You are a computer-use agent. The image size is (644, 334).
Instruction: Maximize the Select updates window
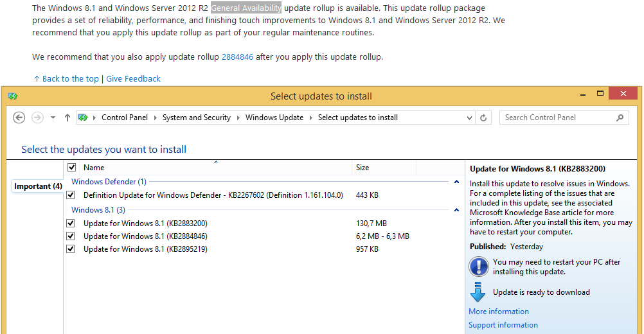click(600, 94)
